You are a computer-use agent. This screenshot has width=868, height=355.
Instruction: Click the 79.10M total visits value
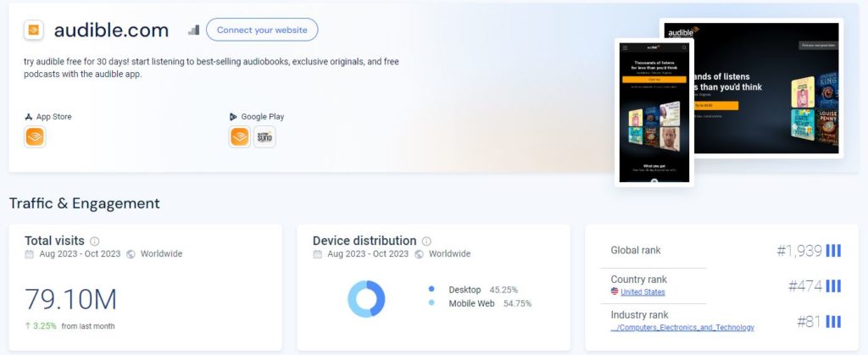[71, 299]
